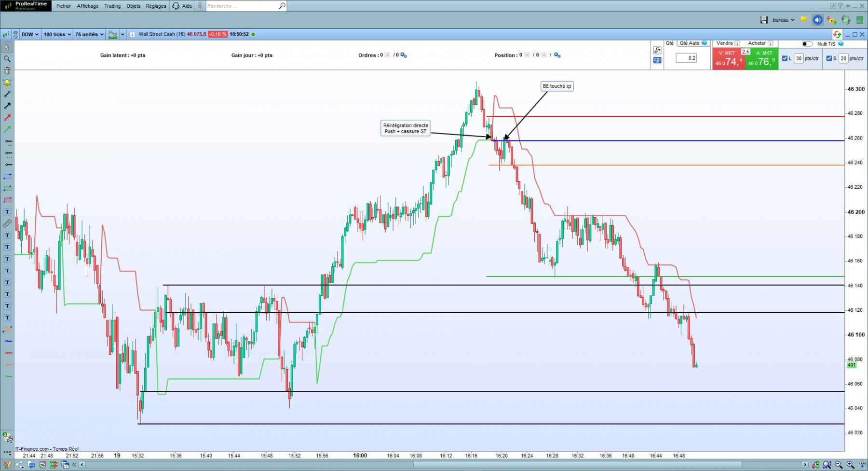Select the ruler measure tool
This screenshot has height=471, width=868.
tap(7, 223)
